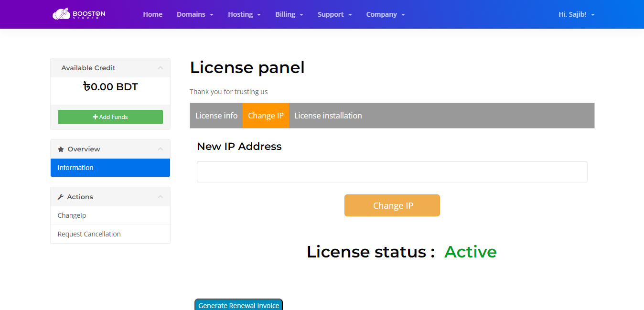Collapse the Actions sidebar panel
Image resolution: width=644 pixels, height=310 pixels.
coord(160,197)
